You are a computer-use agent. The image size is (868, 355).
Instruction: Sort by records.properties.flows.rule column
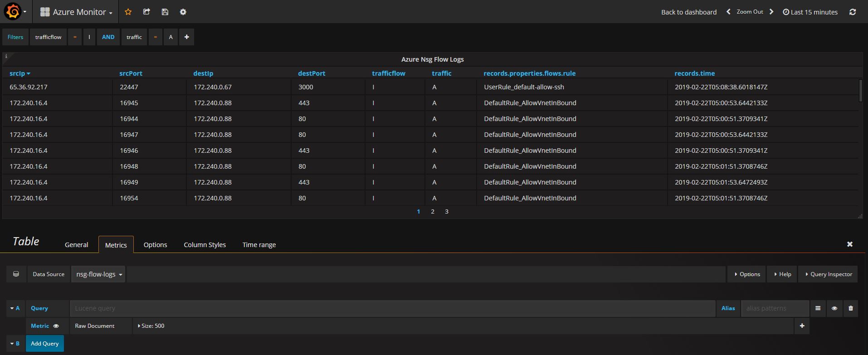pos(529,73)
